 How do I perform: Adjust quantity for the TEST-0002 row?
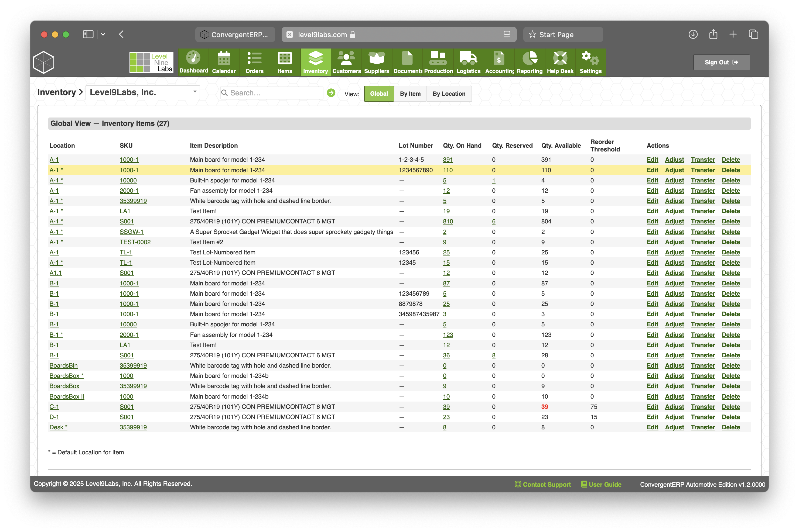[674, 242]
